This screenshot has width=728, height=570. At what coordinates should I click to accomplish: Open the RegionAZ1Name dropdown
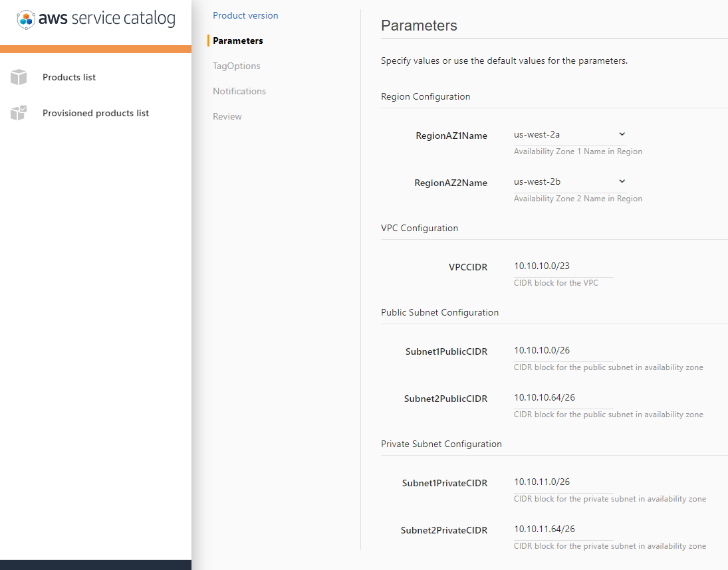click(570, 134)
